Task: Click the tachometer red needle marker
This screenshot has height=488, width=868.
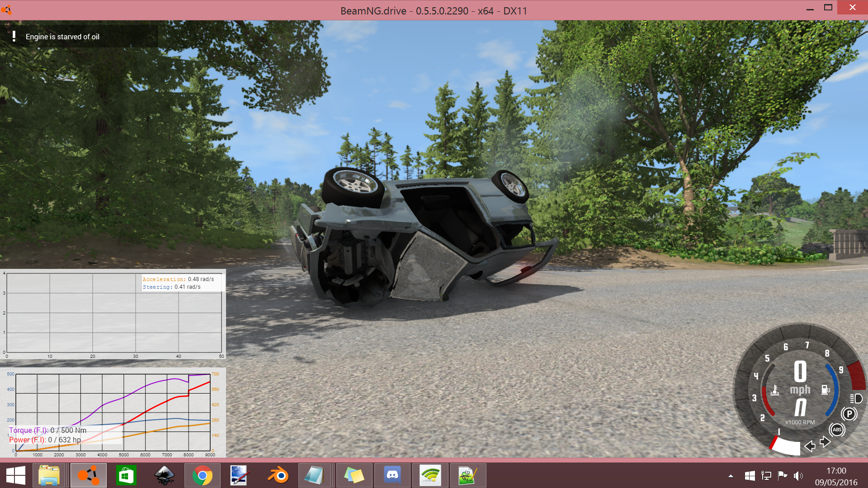Action: [774, 442]
